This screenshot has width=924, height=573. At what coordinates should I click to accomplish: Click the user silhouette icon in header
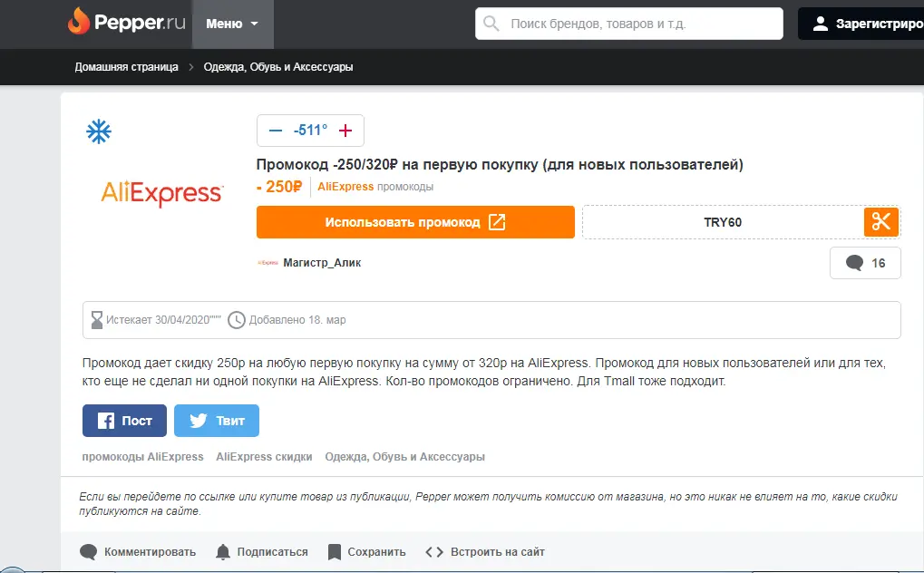(821, 24)
